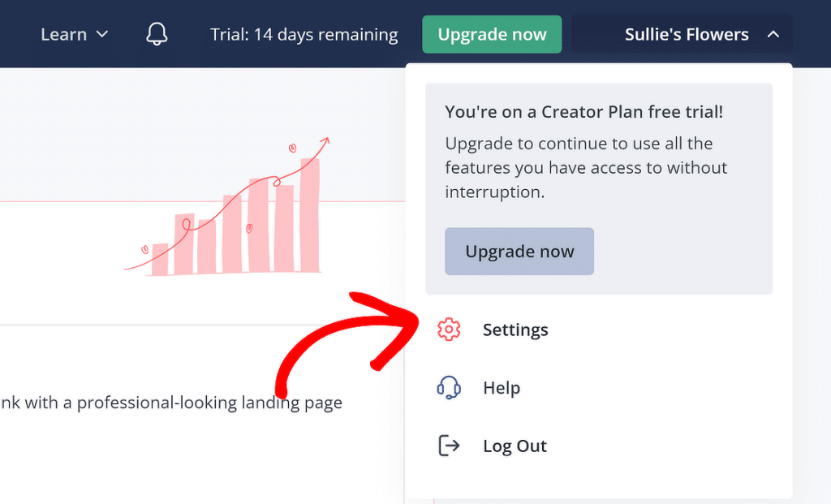Click the chevron next to Learn
The width and height of the screenshot is (831, 504).
click(x=102, y=35)
